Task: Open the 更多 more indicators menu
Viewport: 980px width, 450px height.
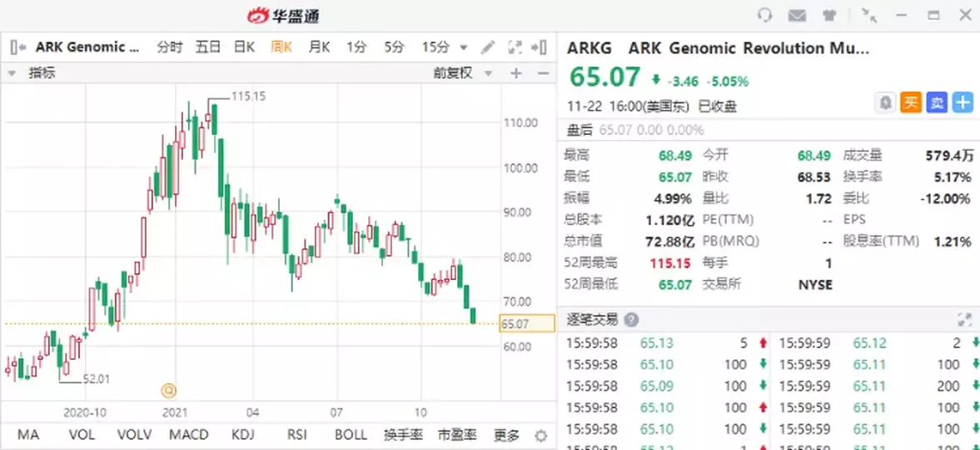Action: 506,435
